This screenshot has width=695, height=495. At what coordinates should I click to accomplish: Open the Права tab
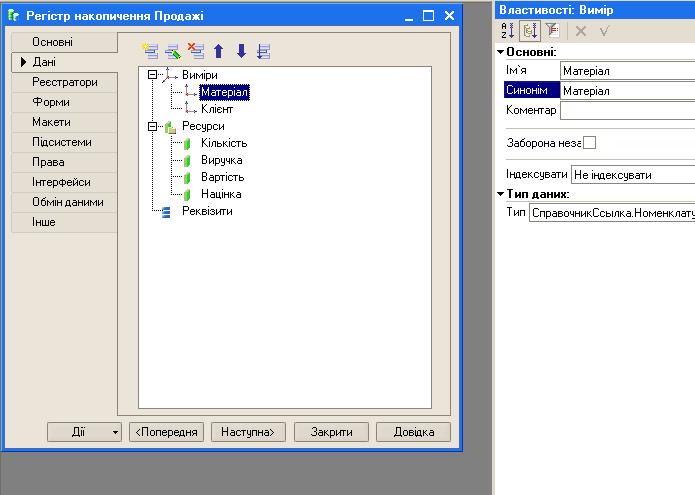pyautogui.click(x=65, y=162)
